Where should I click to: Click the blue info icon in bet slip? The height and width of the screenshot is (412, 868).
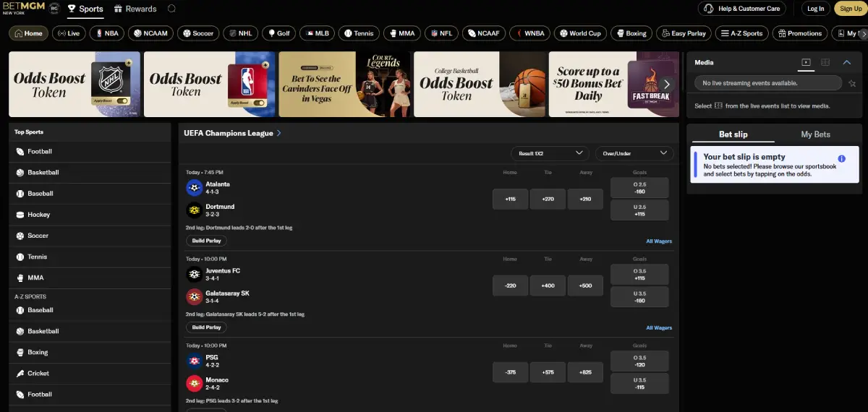point(841,158)
